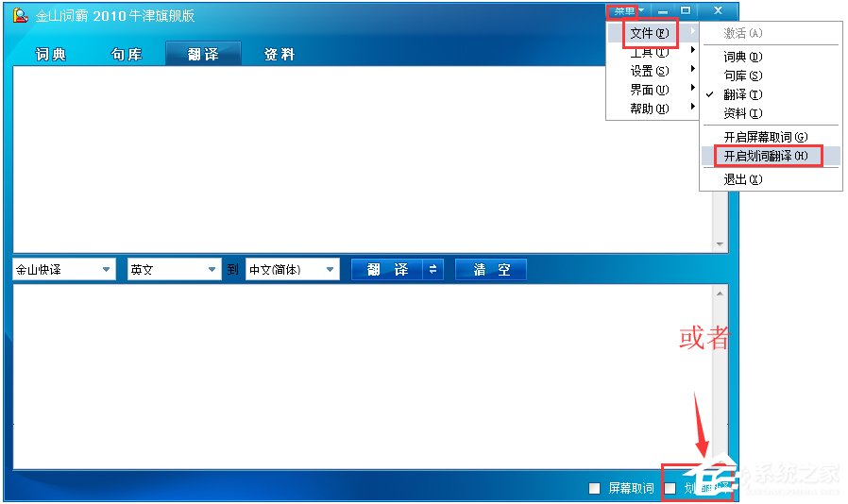Click the 翻译 translate button
Screen dimensions: 848x504
click(386, 269)
